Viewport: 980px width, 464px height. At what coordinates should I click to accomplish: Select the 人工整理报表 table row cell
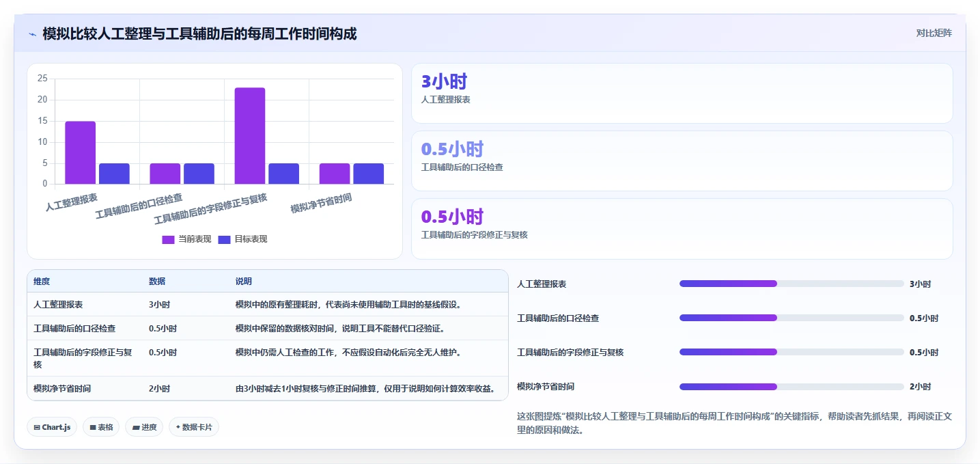coord(58,305)
